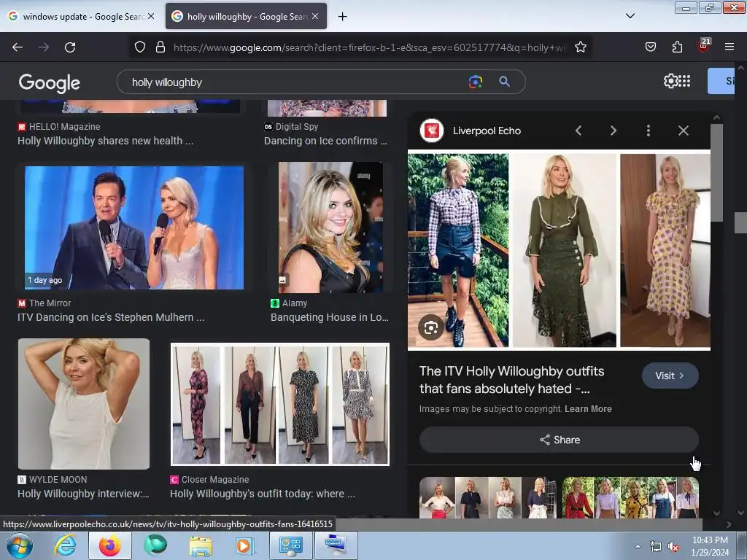Expand the list all tabs chevron

pyautogui.click(x=630, y=16)
